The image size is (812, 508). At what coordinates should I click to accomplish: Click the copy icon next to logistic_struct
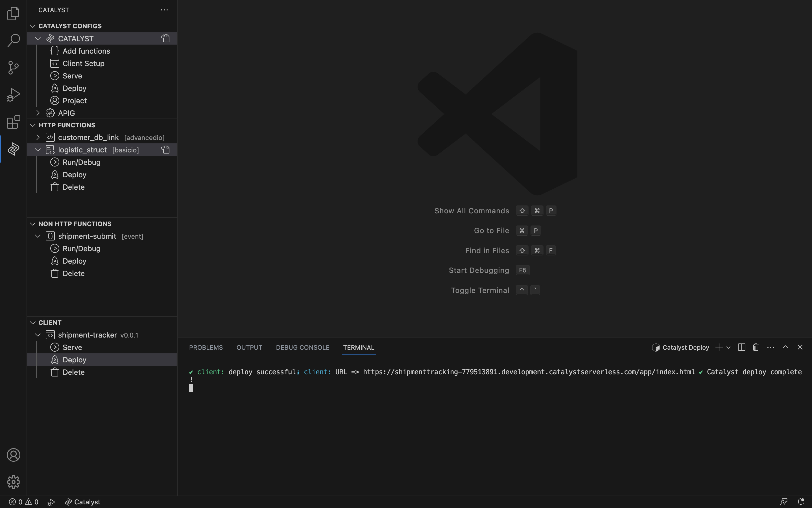click(166, 149)
